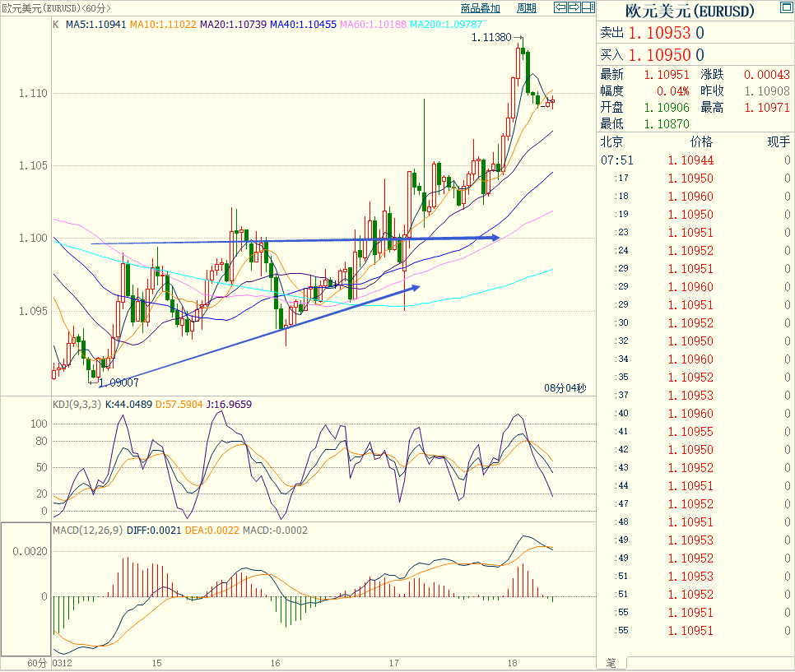
Task: Click the 60分 period label at bottom-left
Action: pos(37,663)
